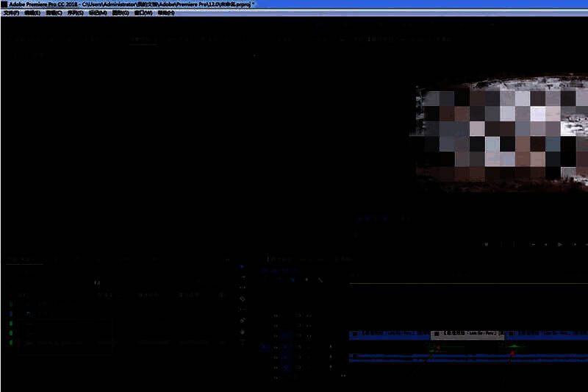The image size is (588, 392).
Task: Open the 序列(S) menu
Action: pyautogui.click(x=75, y=13)
